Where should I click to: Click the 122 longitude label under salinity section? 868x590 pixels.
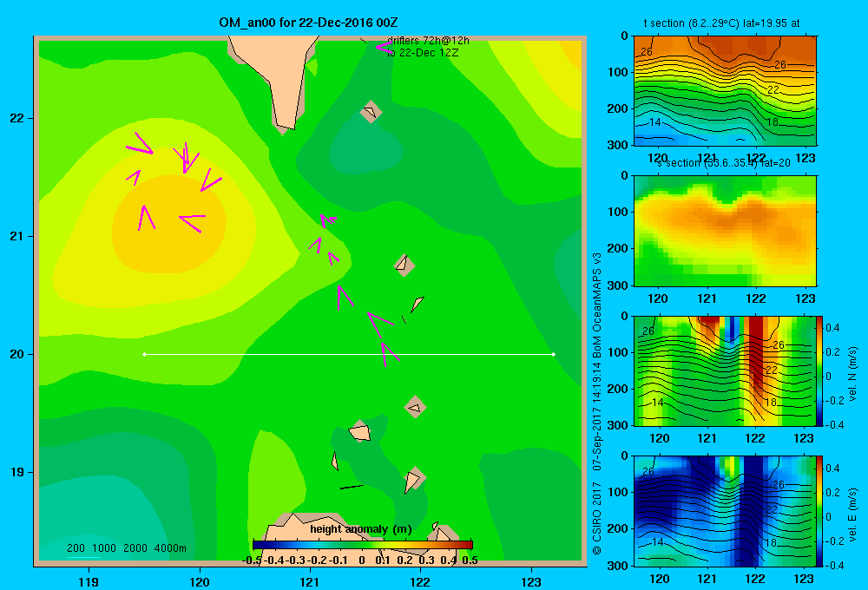pos(756,298)
